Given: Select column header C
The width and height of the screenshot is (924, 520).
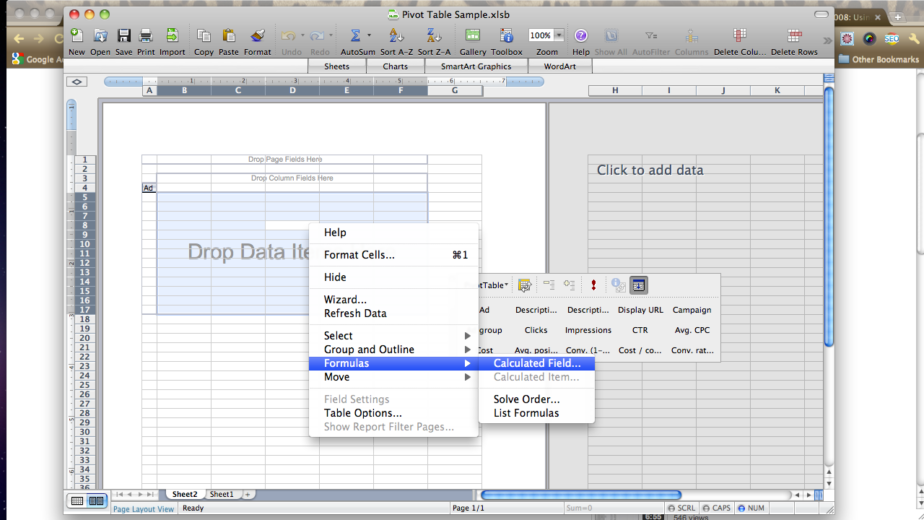Looking at the screenshot, I should click(x=238, y=90).
